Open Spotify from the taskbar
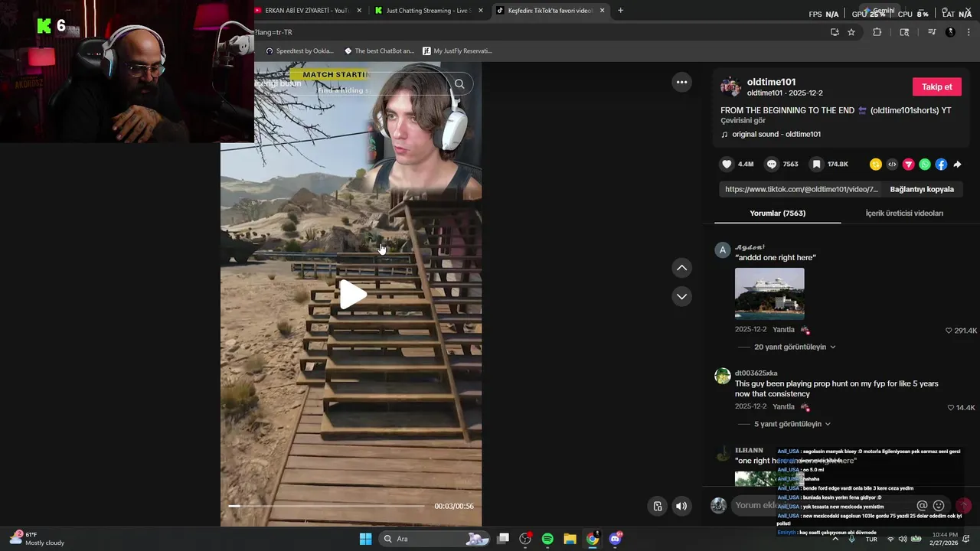The height and width of the screenshot is (551, 980). [547, 539]
